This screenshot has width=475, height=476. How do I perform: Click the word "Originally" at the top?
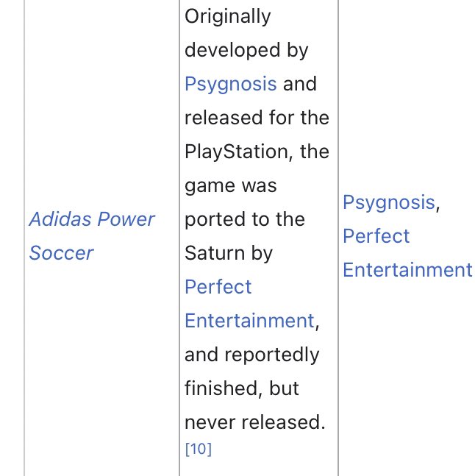(228, 16)
